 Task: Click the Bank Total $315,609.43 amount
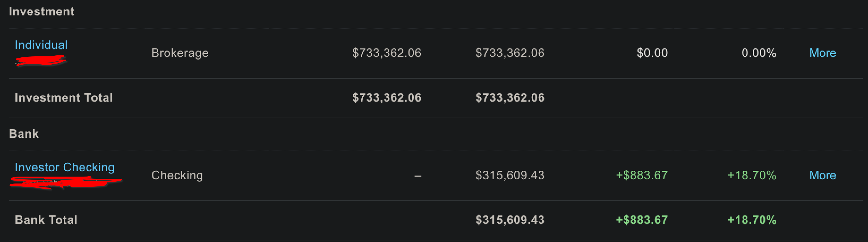tap(510, 220)
